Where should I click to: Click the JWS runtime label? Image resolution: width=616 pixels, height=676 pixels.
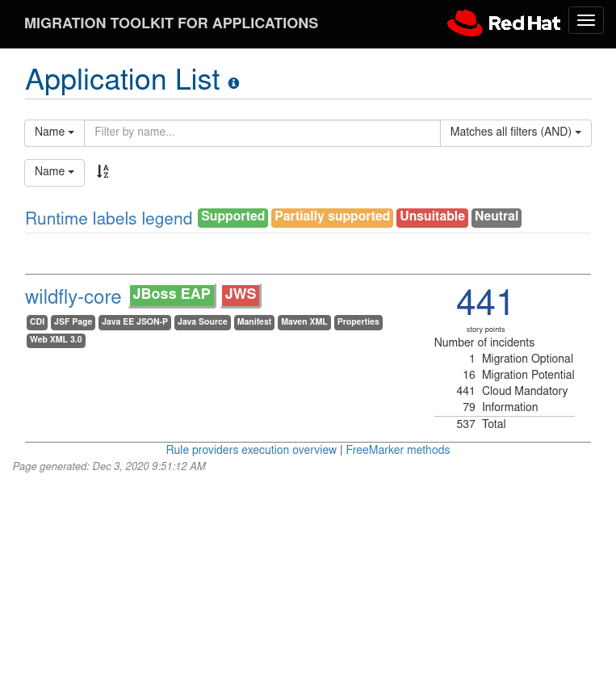pos(241,296)
